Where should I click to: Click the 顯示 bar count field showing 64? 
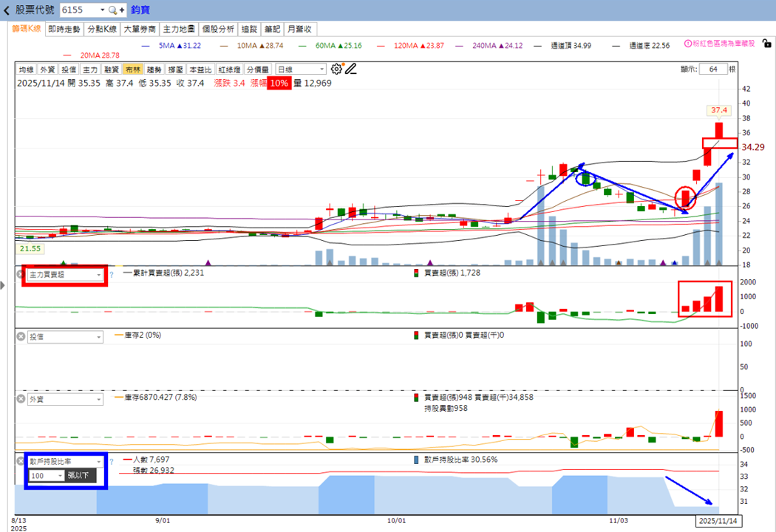[713, 69]
